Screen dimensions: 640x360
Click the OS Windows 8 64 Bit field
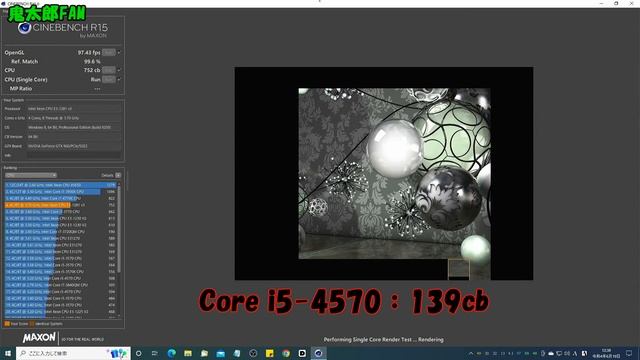(x=74, y=127)
